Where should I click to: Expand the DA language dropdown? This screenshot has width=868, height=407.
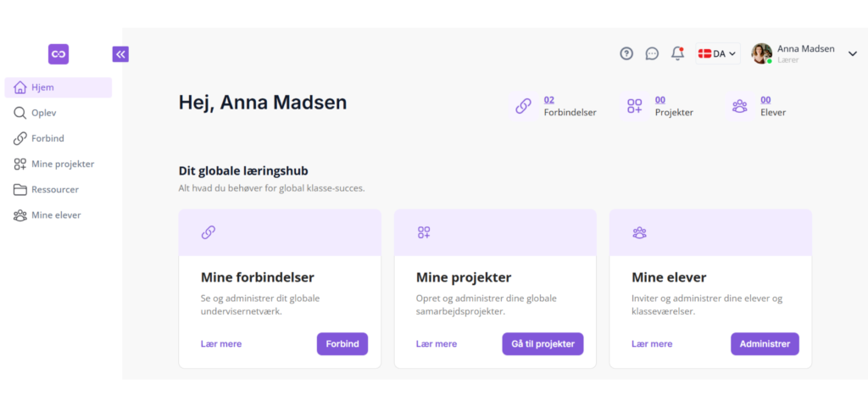click(x=718, y=53)
